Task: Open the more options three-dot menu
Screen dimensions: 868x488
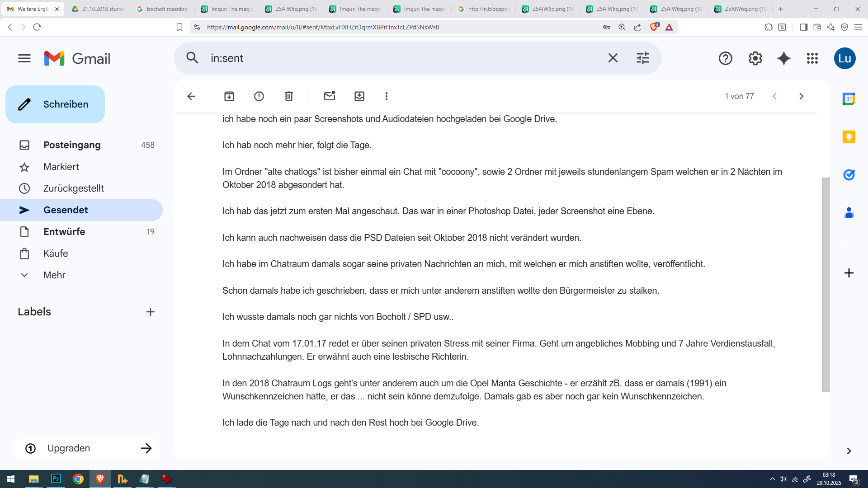Action: coord(387,96)
